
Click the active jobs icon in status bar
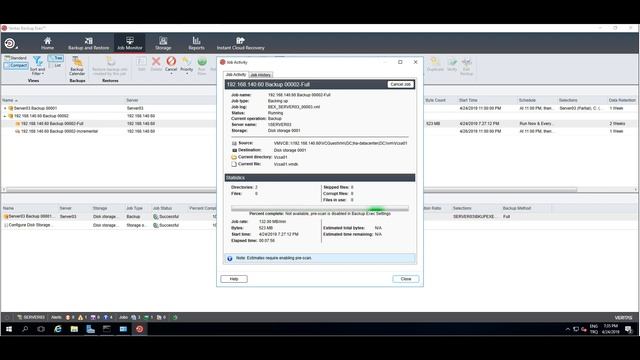[146, 317]
